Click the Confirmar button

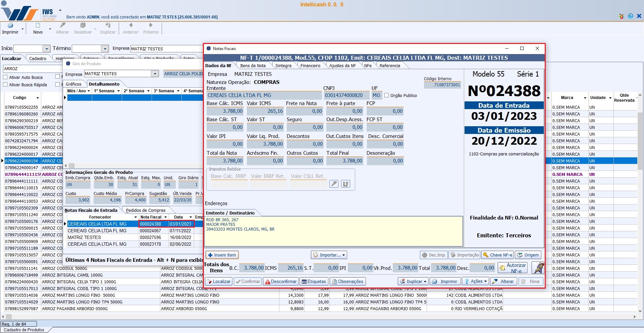click(x=248, y=282)
